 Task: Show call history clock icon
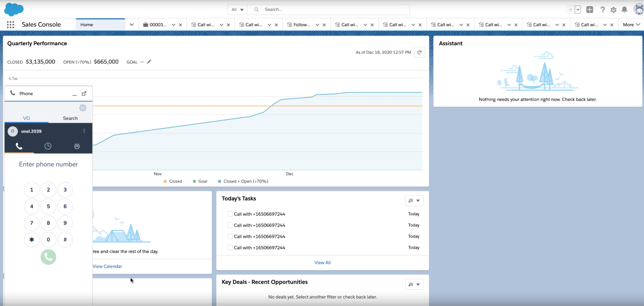point(48,146)
